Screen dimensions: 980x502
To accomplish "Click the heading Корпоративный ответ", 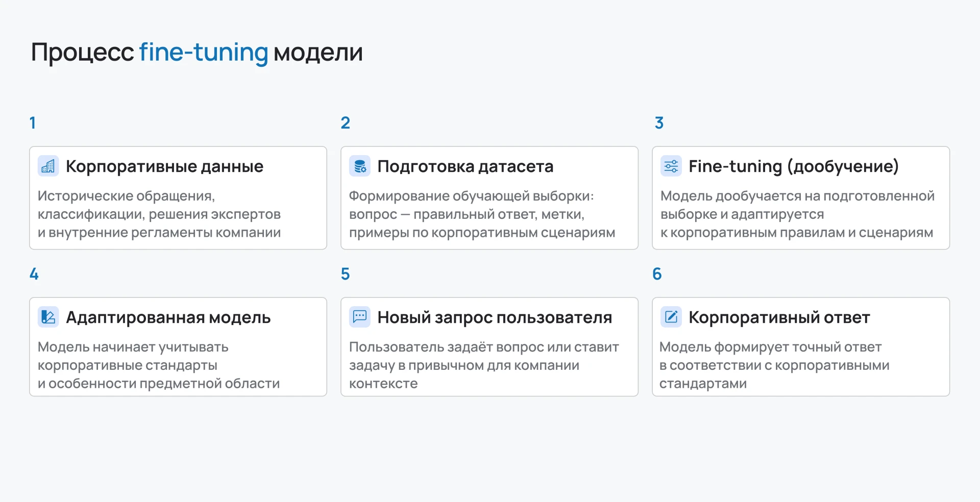I will pyautogui.click(x=779, y=317).
